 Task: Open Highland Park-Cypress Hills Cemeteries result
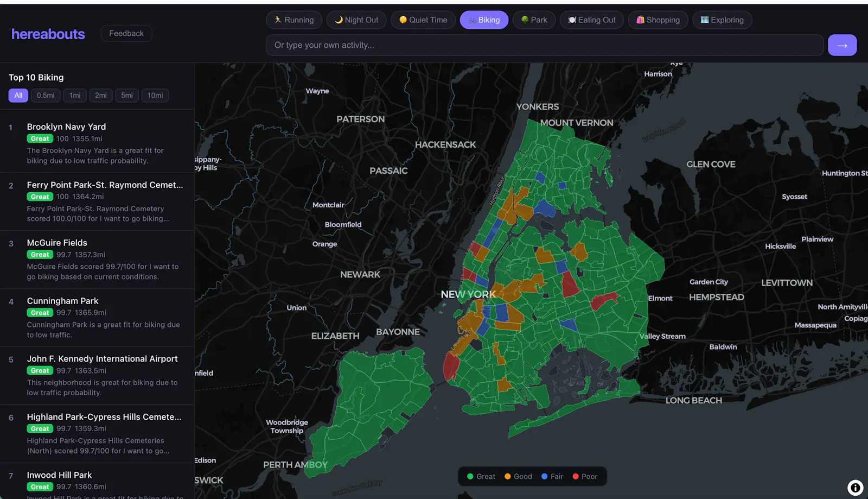(97, 434)
